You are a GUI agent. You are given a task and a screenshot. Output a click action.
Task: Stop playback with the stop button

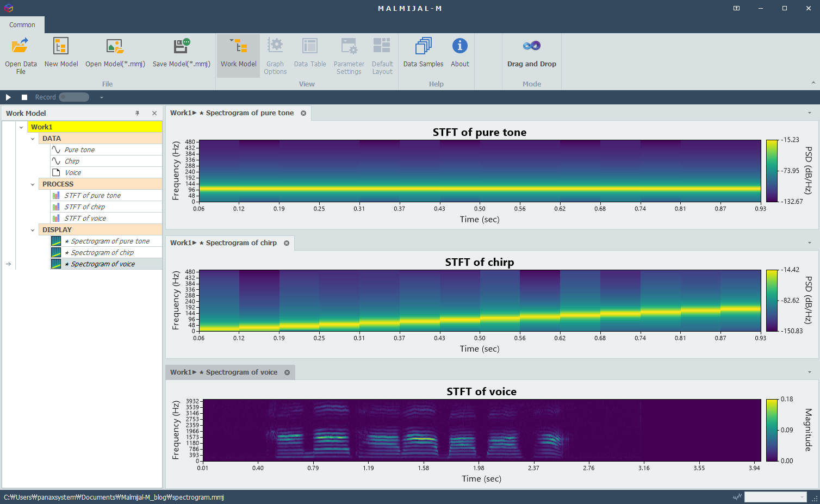pos(24,97)
